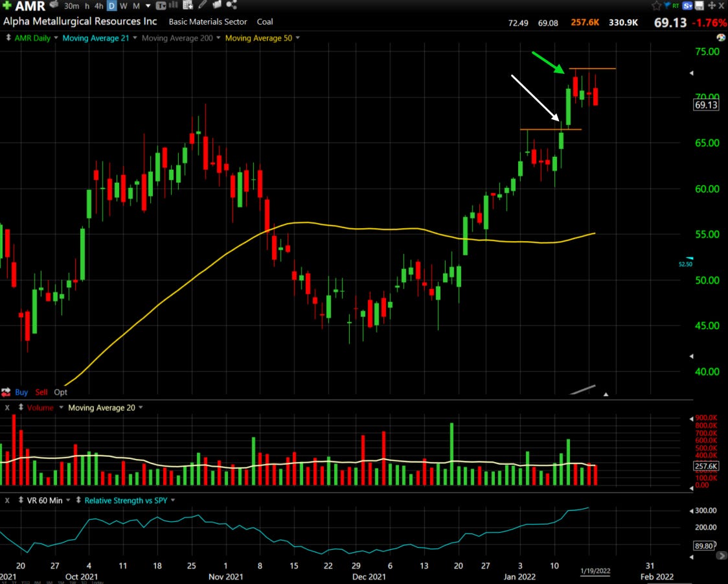Image resolution: width=728 pixels, height=584 pixels.
Task: Close the chart window with X
Action: 722,6
